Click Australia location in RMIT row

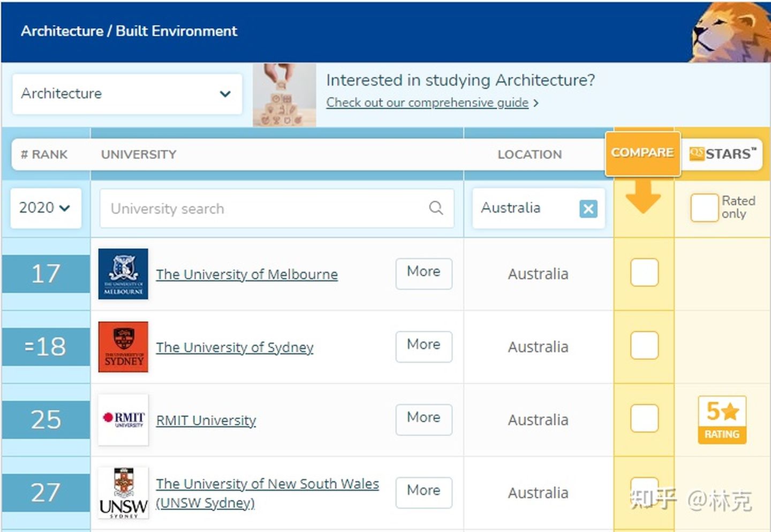click(538, 420)
